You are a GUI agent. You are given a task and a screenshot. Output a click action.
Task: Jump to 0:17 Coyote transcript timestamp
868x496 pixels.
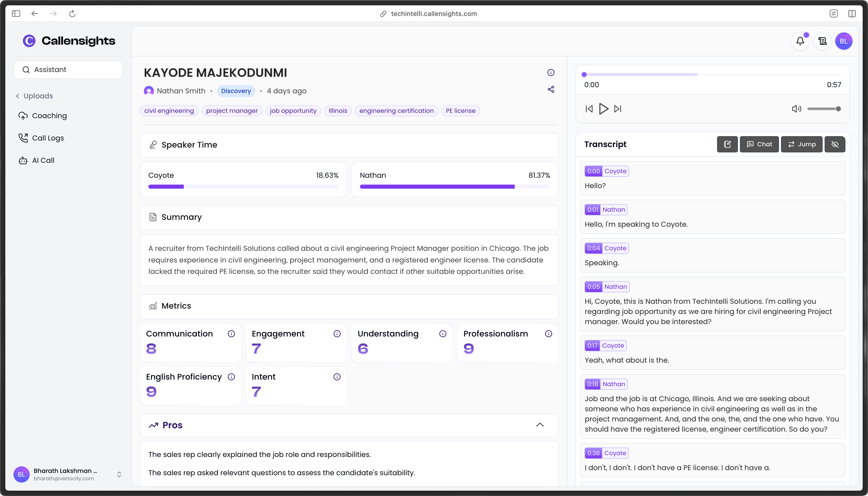(592, 345)
